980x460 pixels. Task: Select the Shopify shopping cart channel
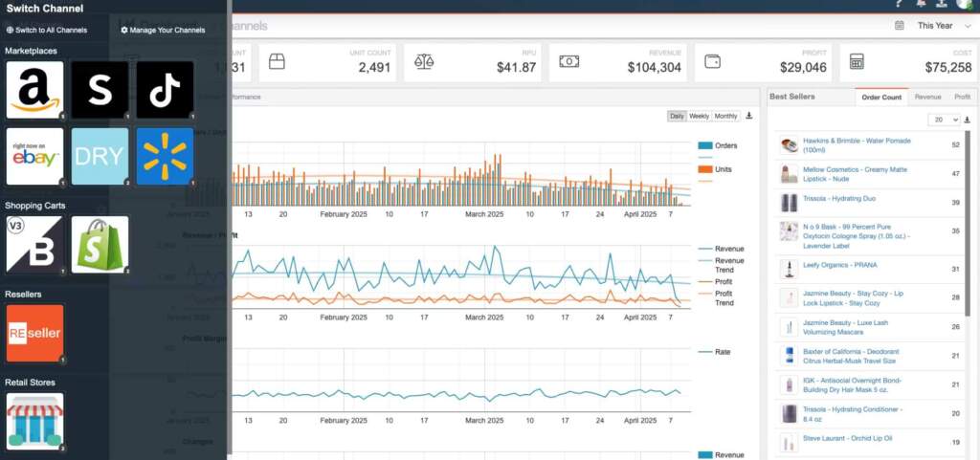tap(100, 244)
